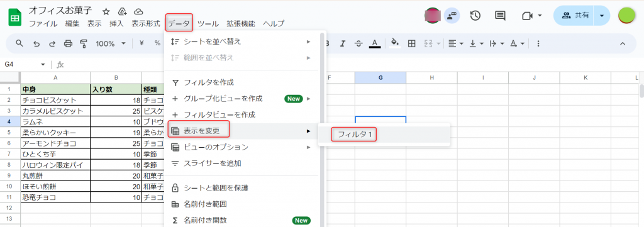644x227 pixels.
Task: Open the ヘルプ menu
Action: point(274,23)
